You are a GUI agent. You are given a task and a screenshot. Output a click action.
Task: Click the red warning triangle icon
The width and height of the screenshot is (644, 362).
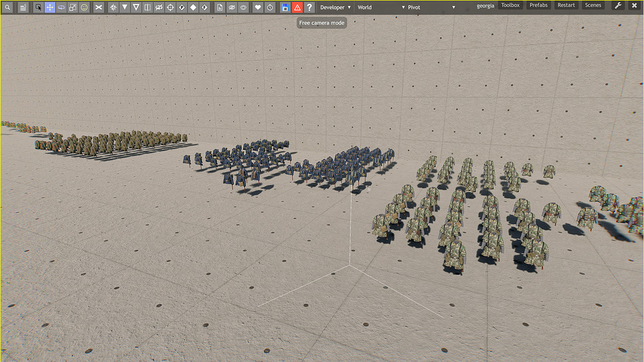pos(298,7)
